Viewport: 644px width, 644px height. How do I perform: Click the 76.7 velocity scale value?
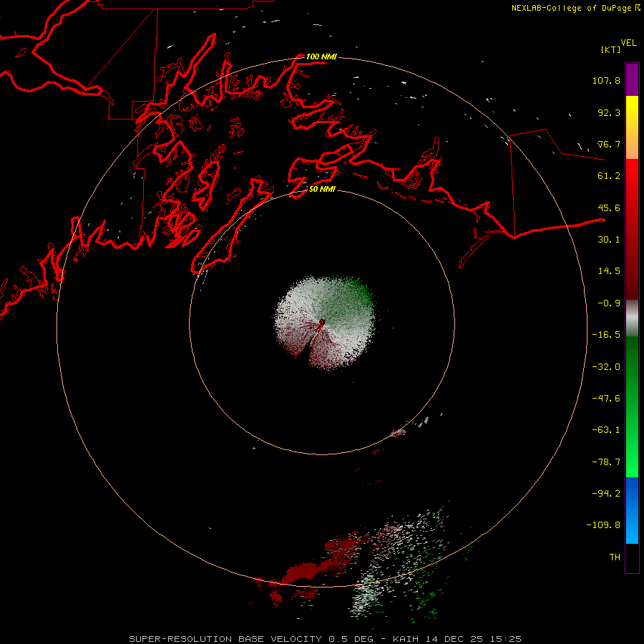coord(609,144)
